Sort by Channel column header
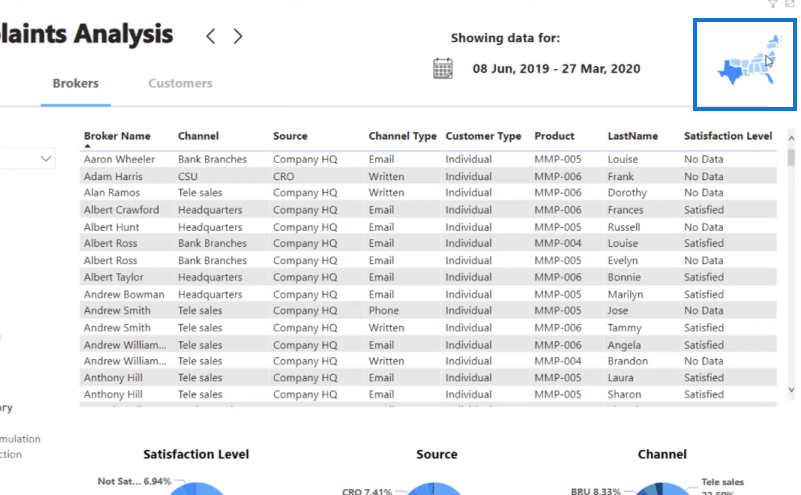Image resolution: width=801 pixels, height=495 pixels. tap(198, 136)
